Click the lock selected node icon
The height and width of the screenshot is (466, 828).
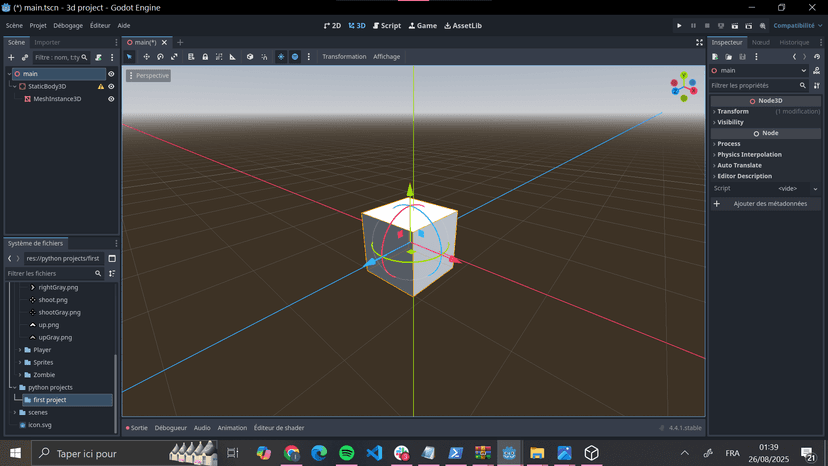coord(205,57)
